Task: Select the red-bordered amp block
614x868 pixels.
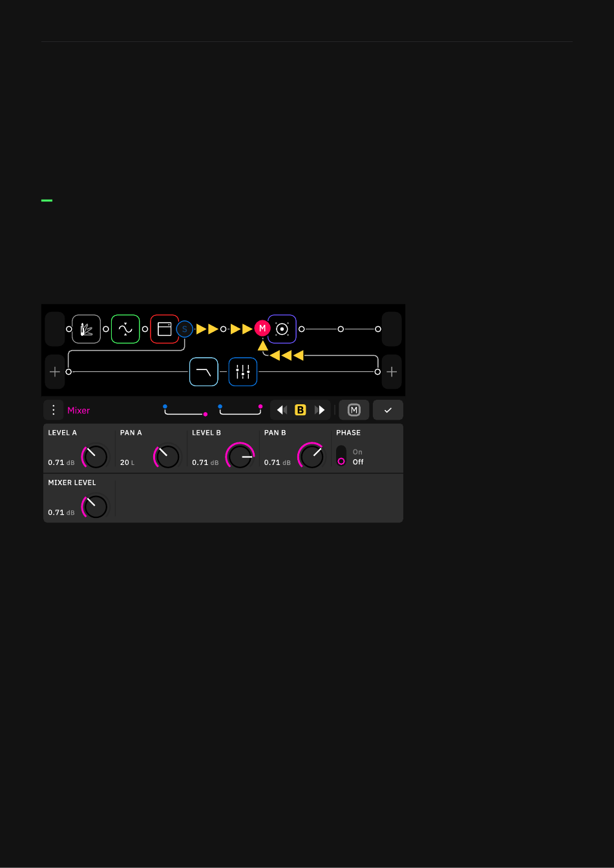Action: point(164,329)
